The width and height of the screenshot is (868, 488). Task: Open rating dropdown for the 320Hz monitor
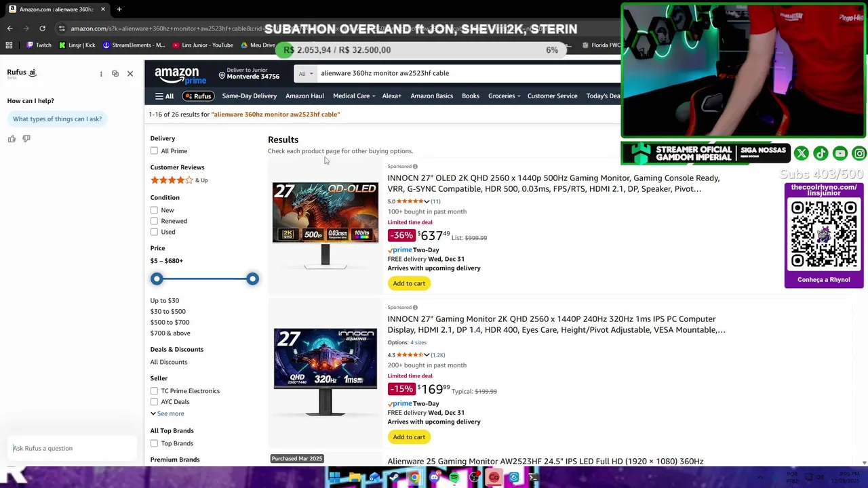coord(427,355)
